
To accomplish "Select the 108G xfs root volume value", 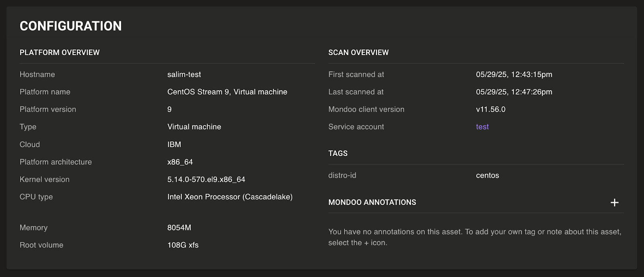I will tap(183, 245).
